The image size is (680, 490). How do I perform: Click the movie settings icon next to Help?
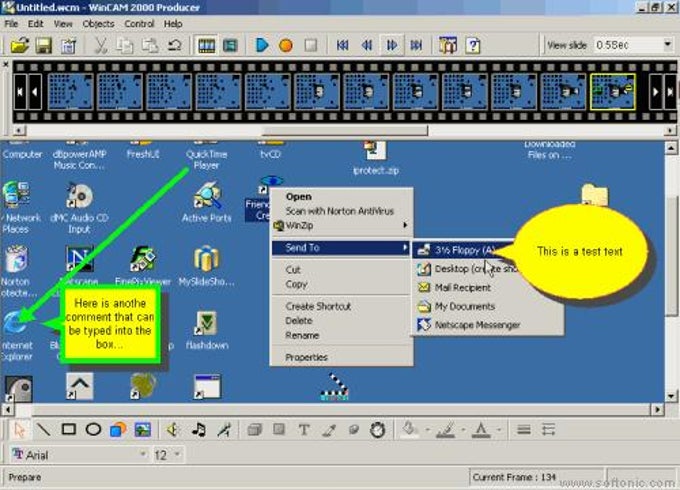(x=448, y=45)
